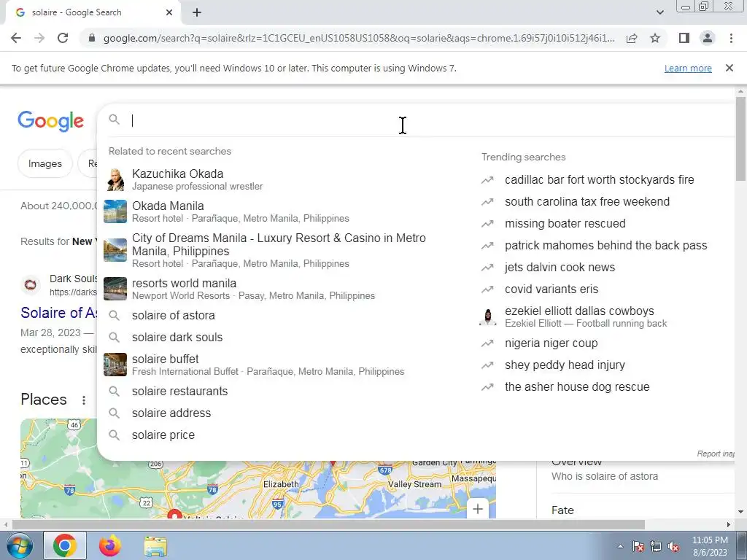The height and width of the screenshot is (560, 747).
Task: Click the City of Dreams thumbnail
Action: click(x=115, y=251)
